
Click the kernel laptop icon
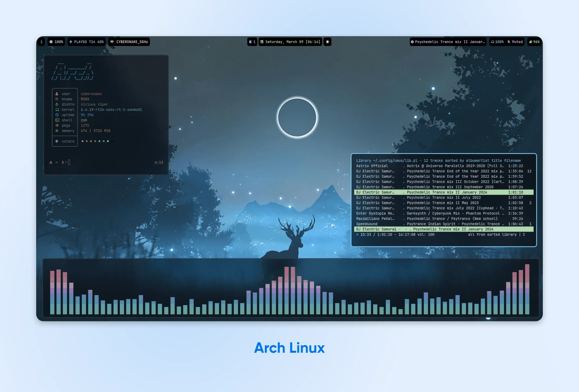coord(57,110)
